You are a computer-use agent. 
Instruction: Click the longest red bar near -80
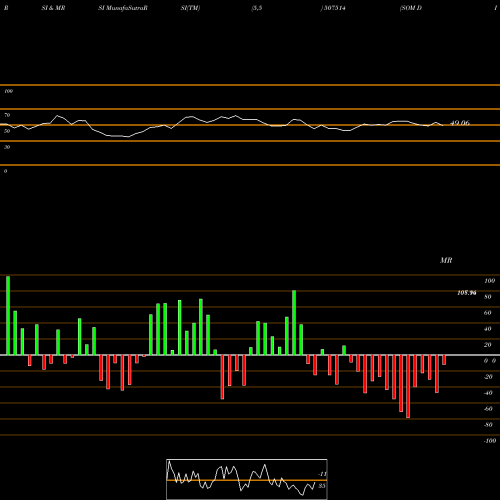(x=408, y=387)
